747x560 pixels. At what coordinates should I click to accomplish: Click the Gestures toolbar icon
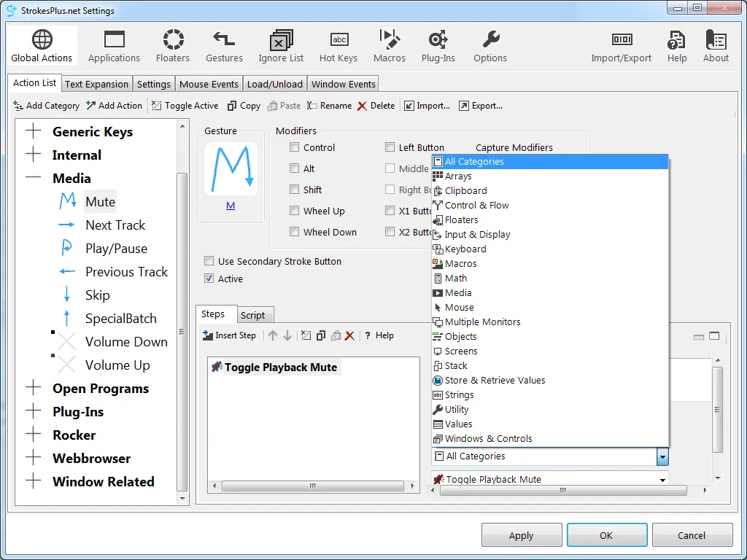[x=223, y=45]
